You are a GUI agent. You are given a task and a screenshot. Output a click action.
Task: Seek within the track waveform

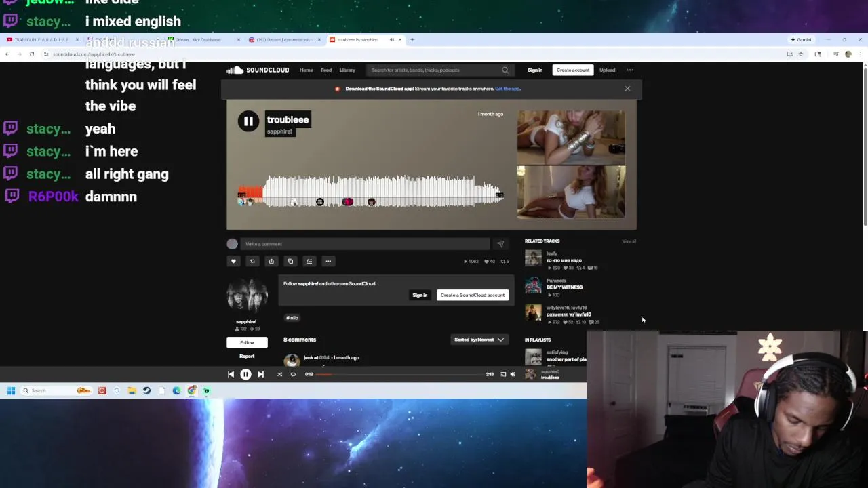[x=370, y=191]
